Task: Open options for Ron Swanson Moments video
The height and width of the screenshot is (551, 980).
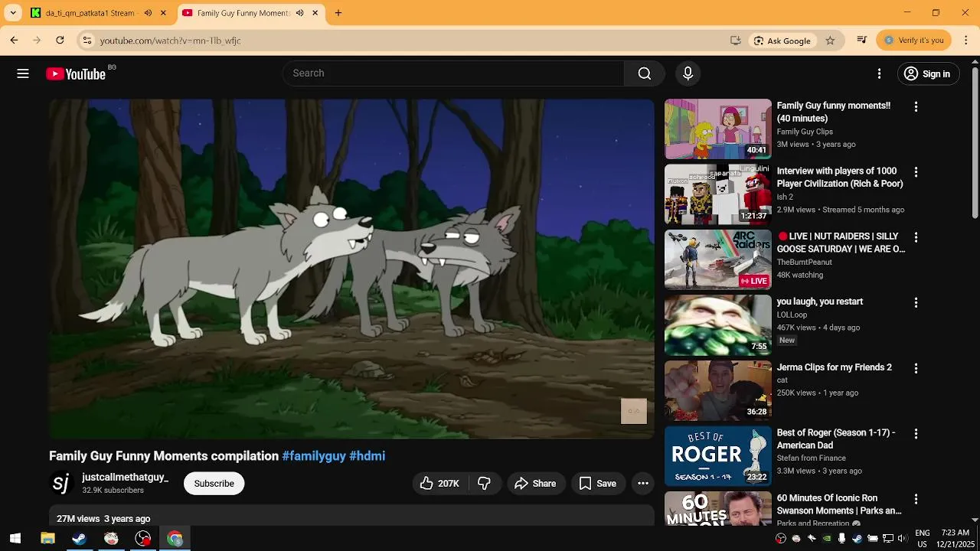Action: [x=916, y=499]
